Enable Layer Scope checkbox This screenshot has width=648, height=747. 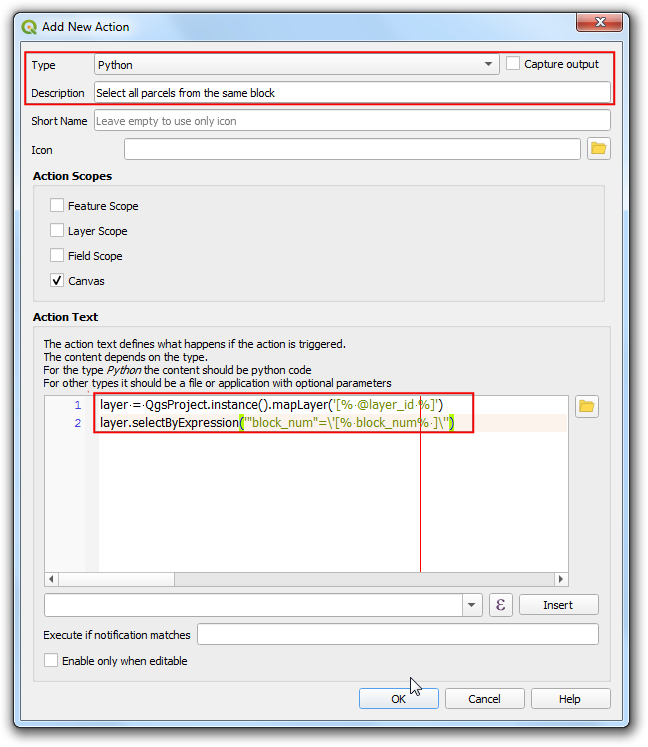[57, 231]
